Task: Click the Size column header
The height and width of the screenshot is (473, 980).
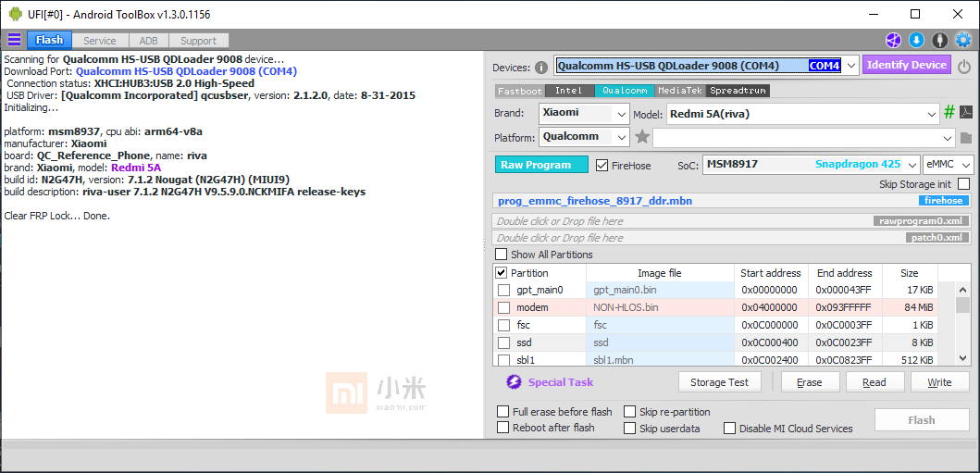Action: (x=910, y=273)
